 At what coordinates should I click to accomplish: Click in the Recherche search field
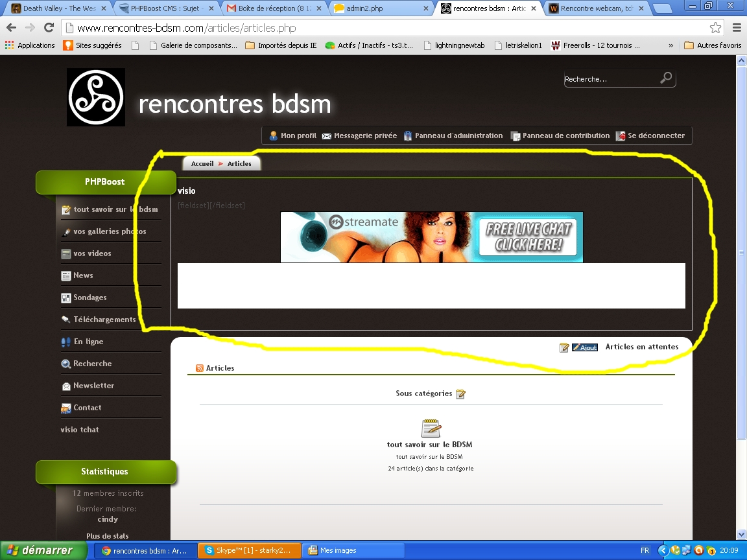[608, 79]
